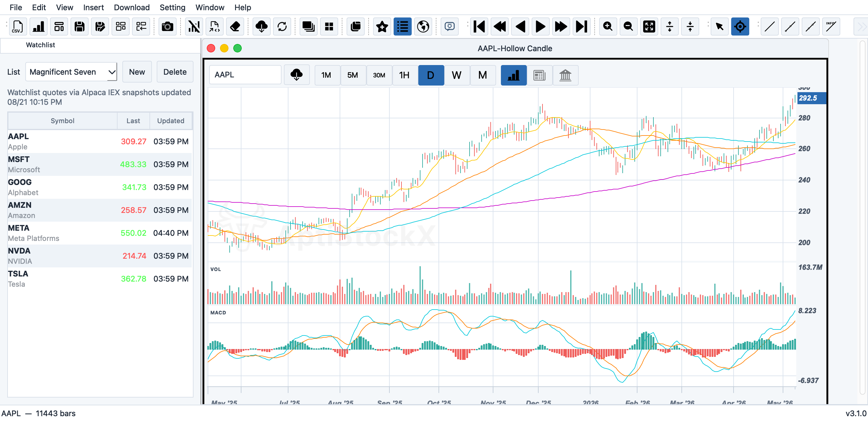Jump to last bar
This screenshot has width=868, height=421.
[x=582, y=27]
